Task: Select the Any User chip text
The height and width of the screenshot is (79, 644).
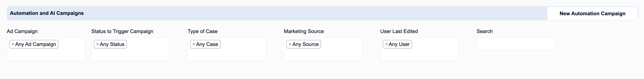Action: pyautogui.click(x=399, y=44)
